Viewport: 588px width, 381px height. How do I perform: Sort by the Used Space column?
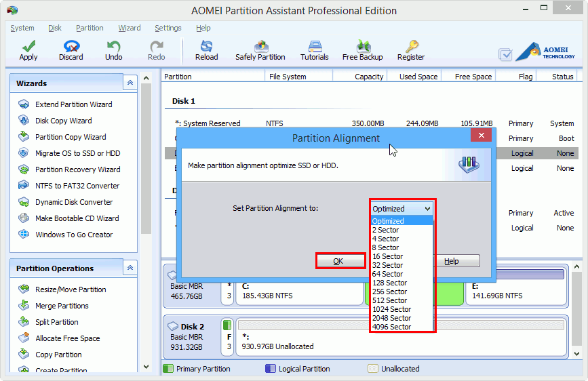pos(414,77)
